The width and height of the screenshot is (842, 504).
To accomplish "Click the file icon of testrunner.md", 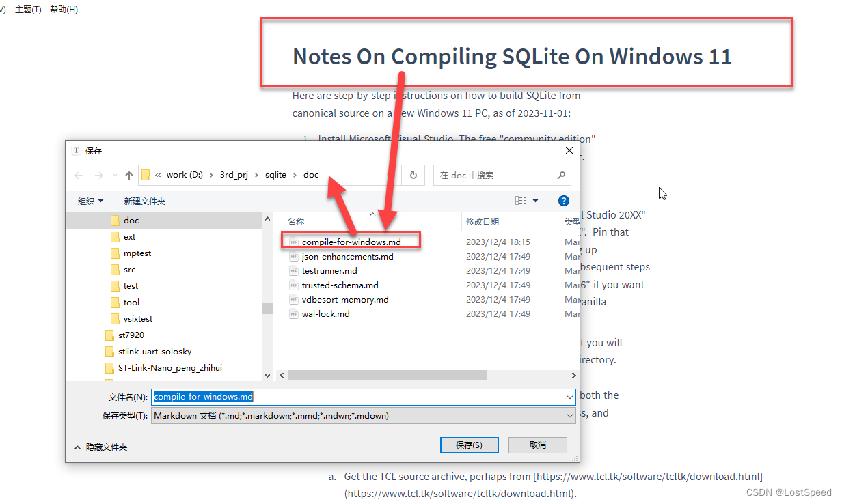I will (293, 270).
